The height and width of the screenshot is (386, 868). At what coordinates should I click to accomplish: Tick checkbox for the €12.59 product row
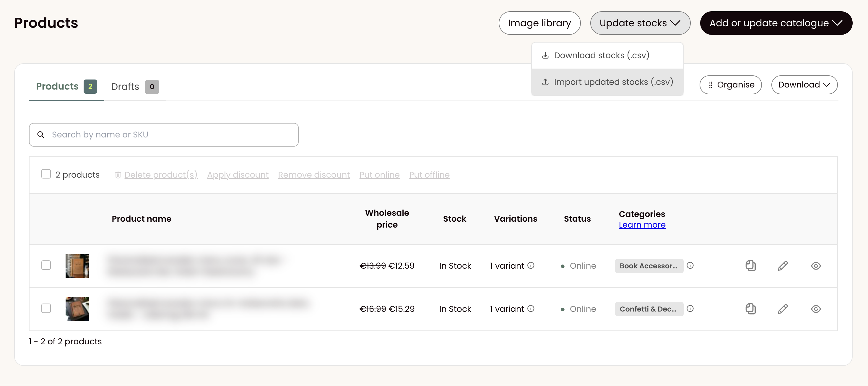pyautogui.click(x=46, y=265)
